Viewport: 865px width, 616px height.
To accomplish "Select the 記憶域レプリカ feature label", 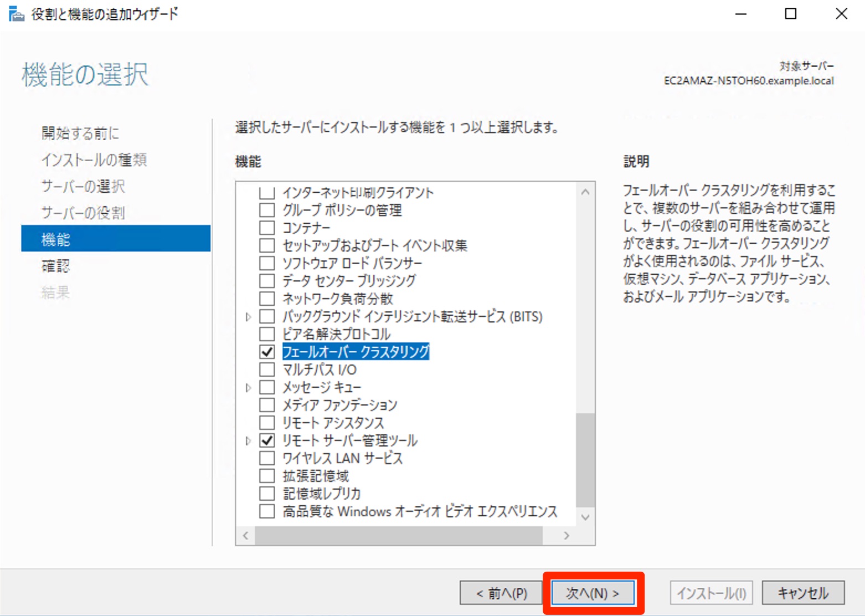I will pyautogui.click(x=321, y=494).
